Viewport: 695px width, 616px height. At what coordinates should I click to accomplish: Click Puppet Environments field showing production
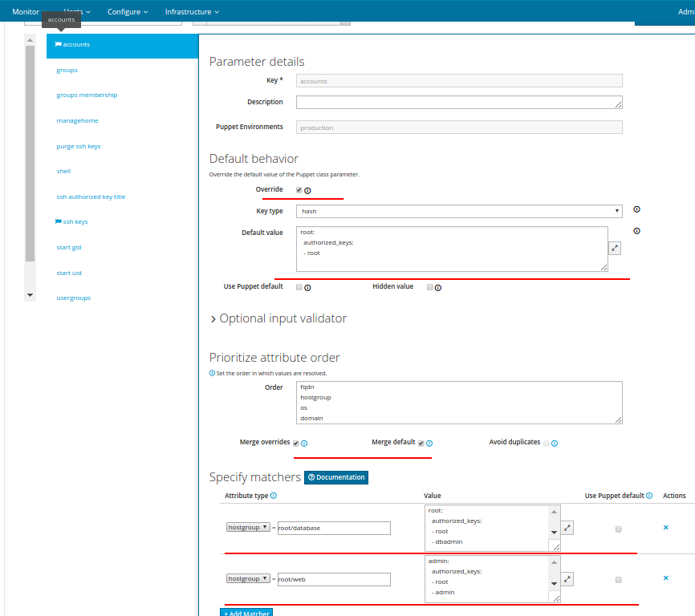(x=459, y=127)
